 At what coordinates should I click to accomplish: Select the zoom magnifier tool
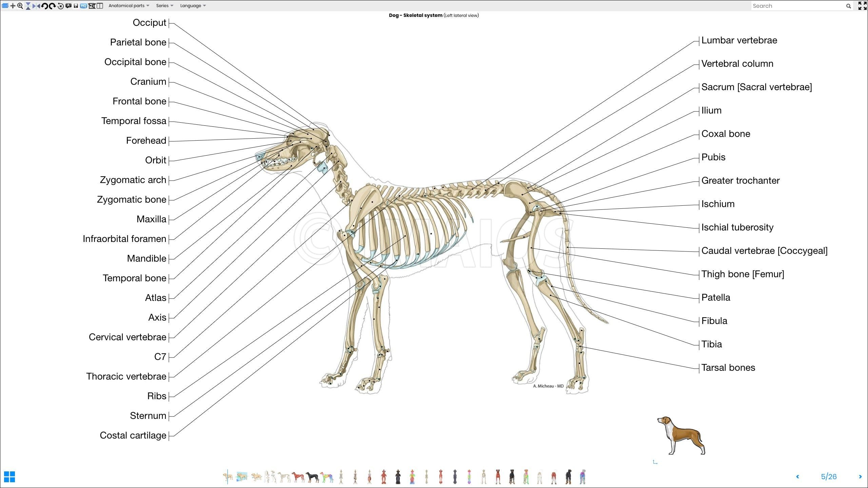pos(20,6)
